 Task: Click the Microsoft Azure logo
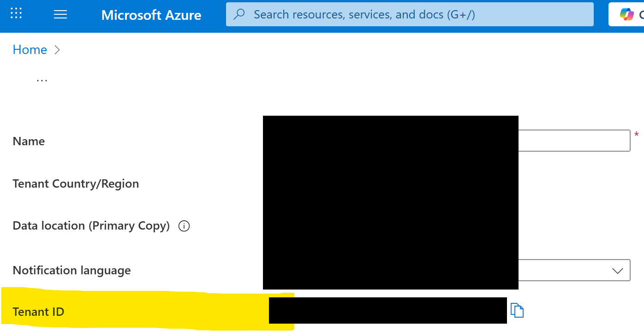click(151, 15)
